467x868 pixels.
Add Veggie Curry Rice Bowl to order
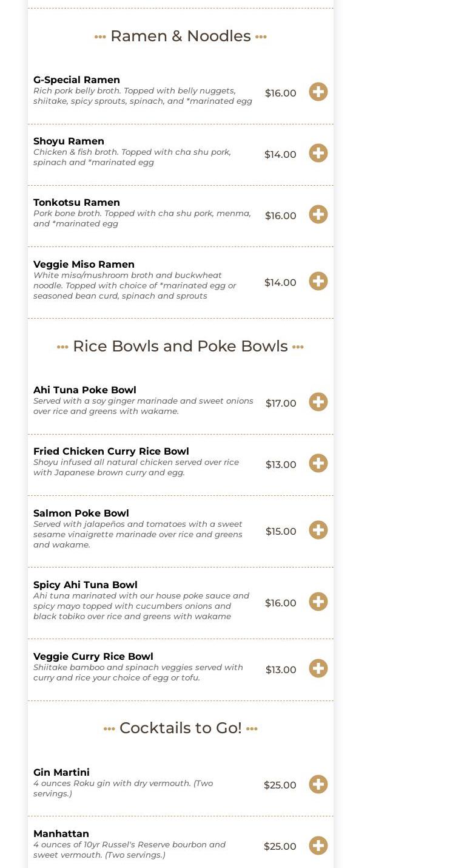tap(318, 668)
